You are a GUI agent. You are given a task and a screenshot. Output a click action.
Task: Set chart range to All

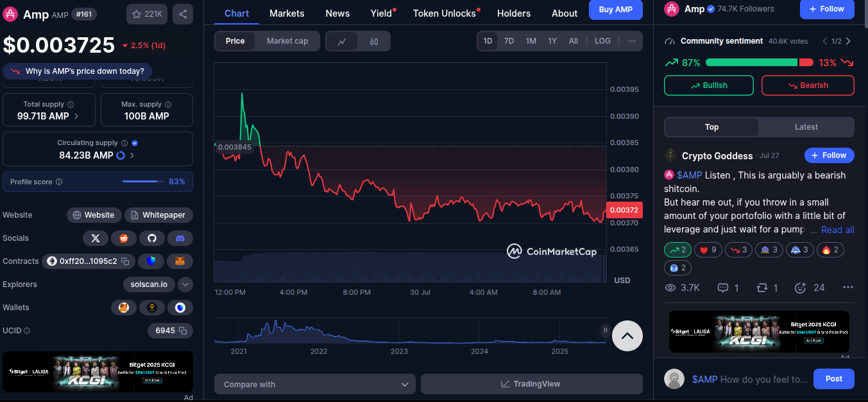[x=574, y=41]
